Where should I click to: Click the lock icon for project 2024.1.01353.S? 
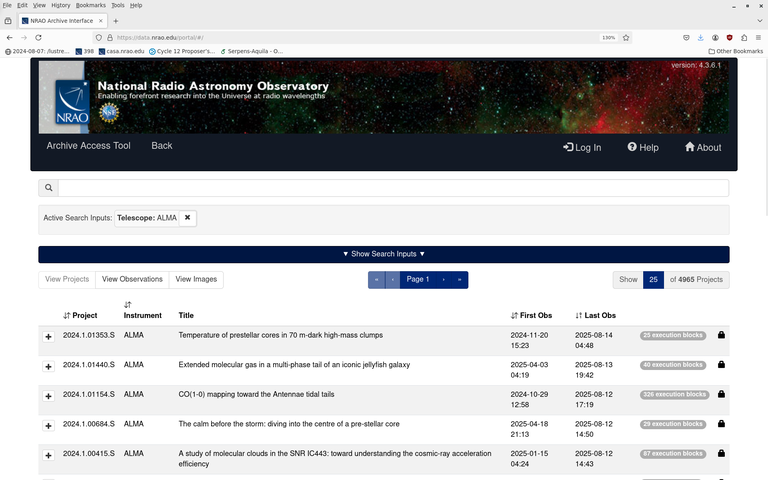tap(721, 335)
